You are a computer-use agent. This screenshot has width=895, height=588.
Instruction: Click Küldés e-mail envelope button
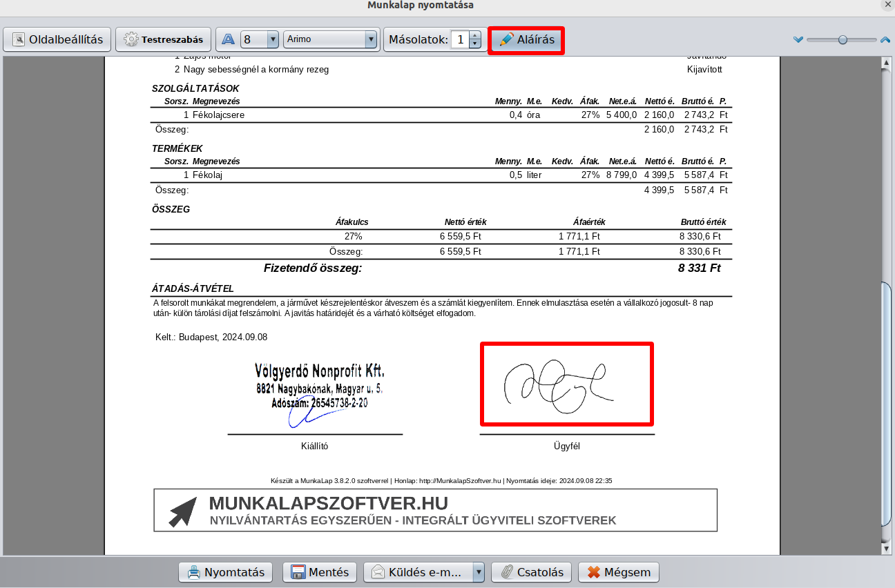click(418, 572)
